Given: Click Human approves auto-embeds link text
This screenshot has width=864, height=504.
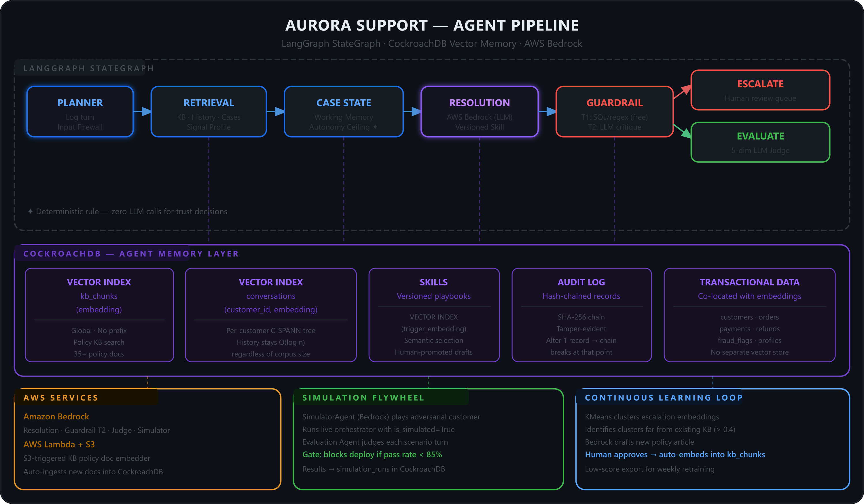Looking at the screenshot, I should (675, 454).
